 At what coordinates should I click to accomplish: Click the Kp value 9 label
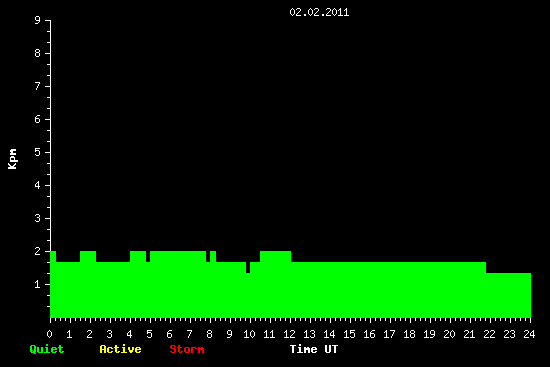[x=38, y=20]
